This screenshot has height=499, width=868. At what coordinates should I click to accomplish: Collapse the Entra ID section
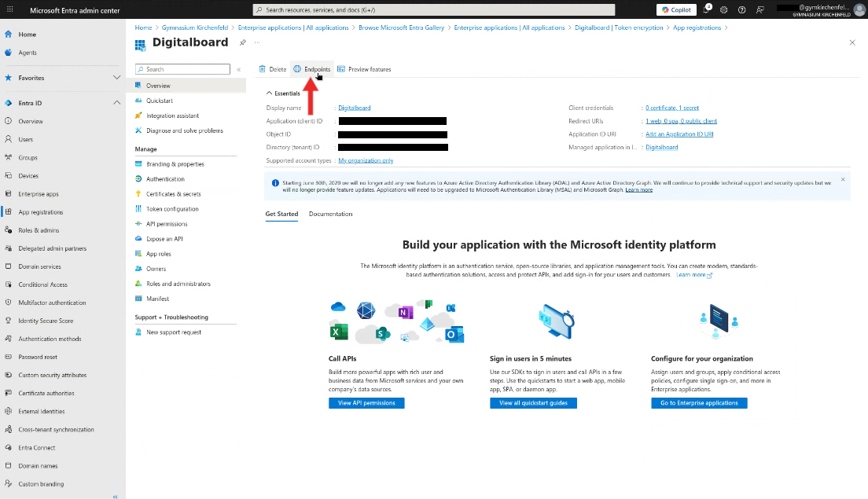pyautogui.click(x=116, y=101)
